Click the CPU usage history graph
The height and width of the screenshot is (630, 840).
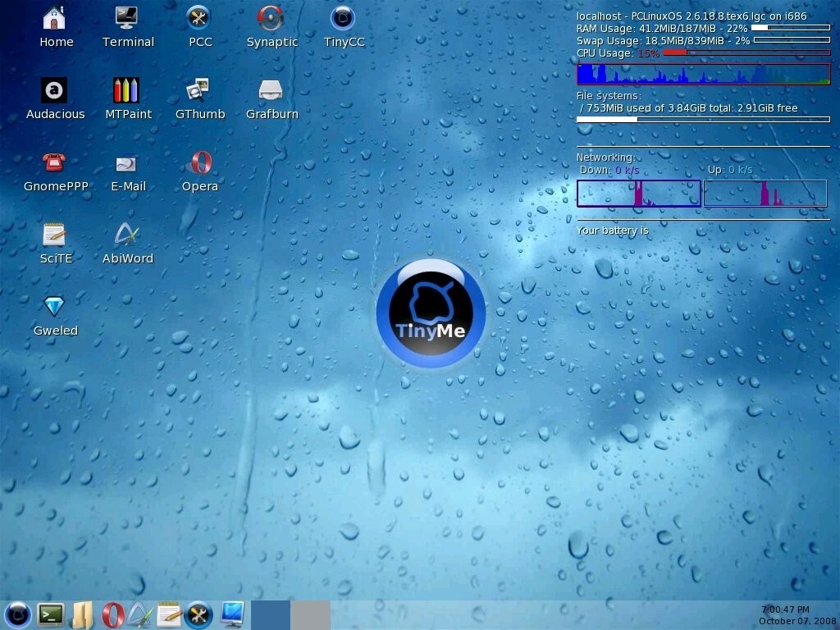[x=703, y=74]
